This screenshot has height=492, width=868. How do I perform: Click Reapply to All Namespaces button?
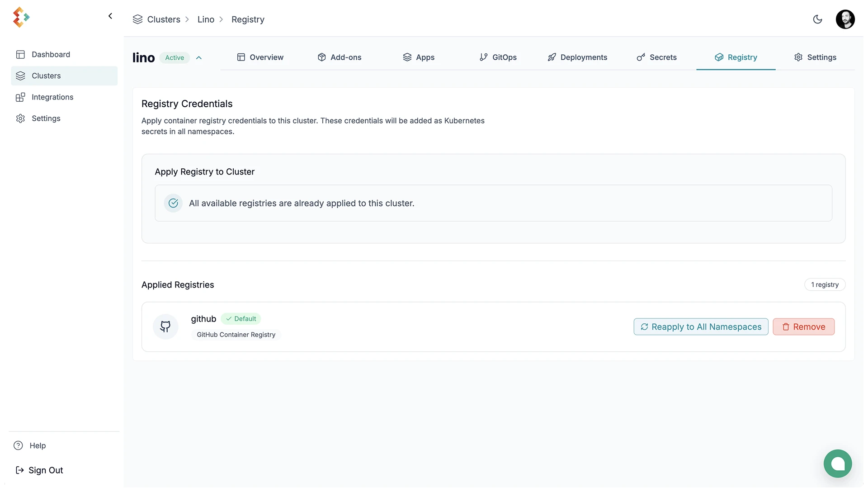pos(700,327)
